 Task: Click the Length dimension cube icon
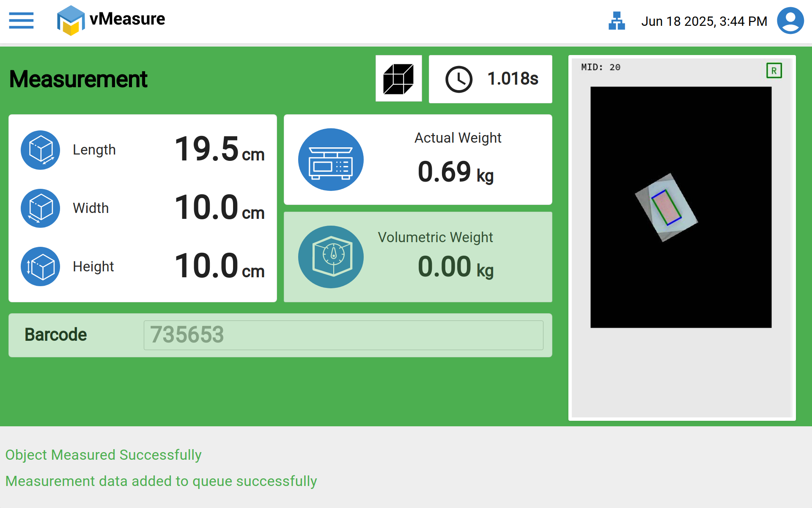click(x=41, y=150)
